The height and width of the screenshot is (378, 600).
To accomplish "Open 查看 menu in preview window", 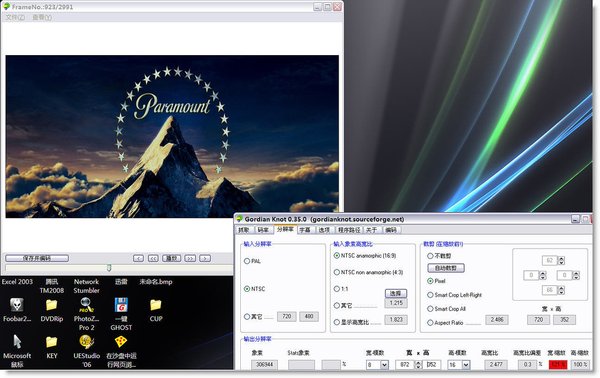I will [x=42, y=17].
